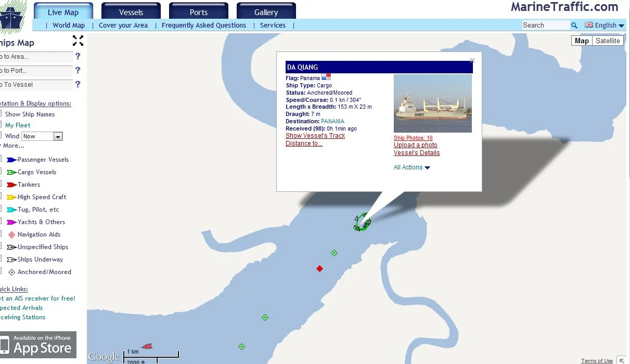Close the DA QIANG info popup

coord(472,60)
